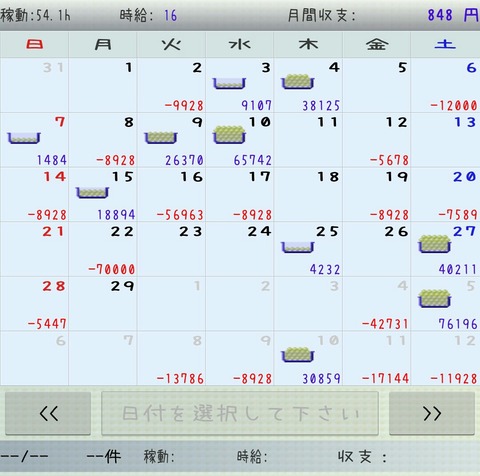Select the 26370 balance on day 9
Viewport: 480px width, 476px height.
[184, 160]
